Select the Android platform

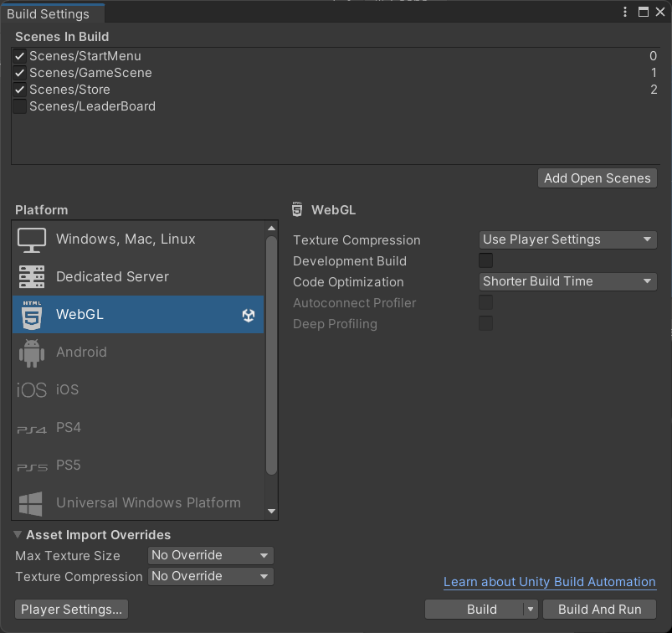tap(138, 353)
